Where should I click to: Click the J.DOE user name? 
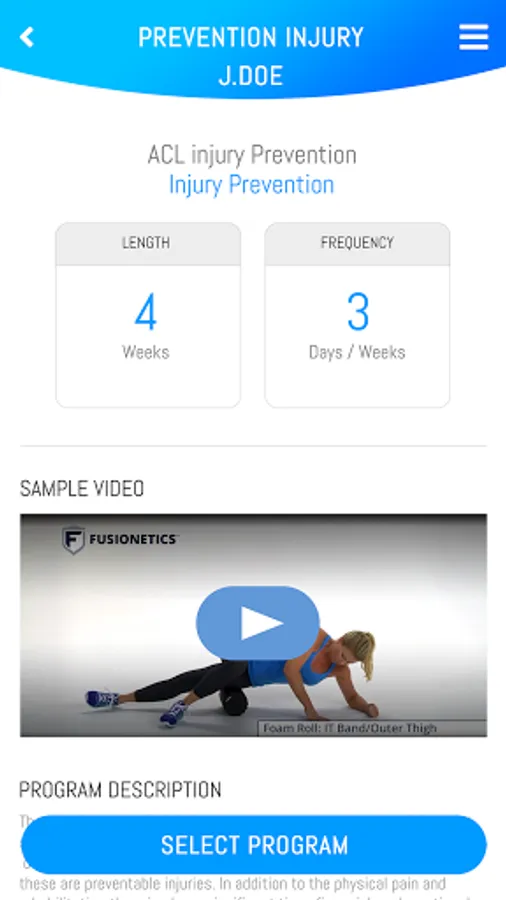coord(251,76)
